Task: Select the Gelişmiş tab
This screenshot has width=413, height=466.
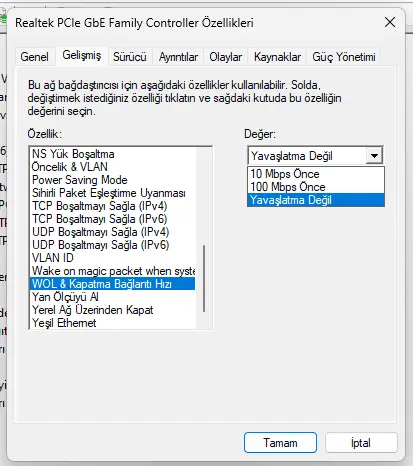Action: click(x=82, y=55)
